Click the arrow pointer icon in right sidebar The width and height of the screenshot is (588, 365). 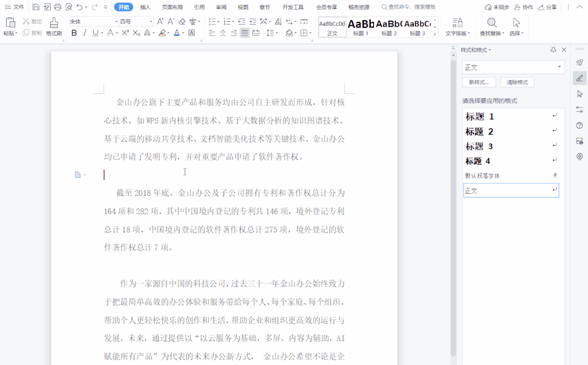579,94
